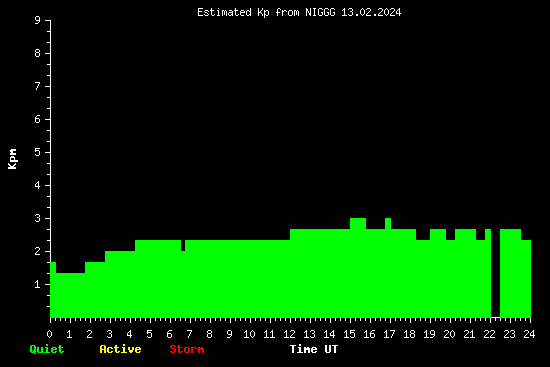The width and height of the screenshot is (550, 367).
Task: Click the Time UT axis label
Action: pos(314,349)
